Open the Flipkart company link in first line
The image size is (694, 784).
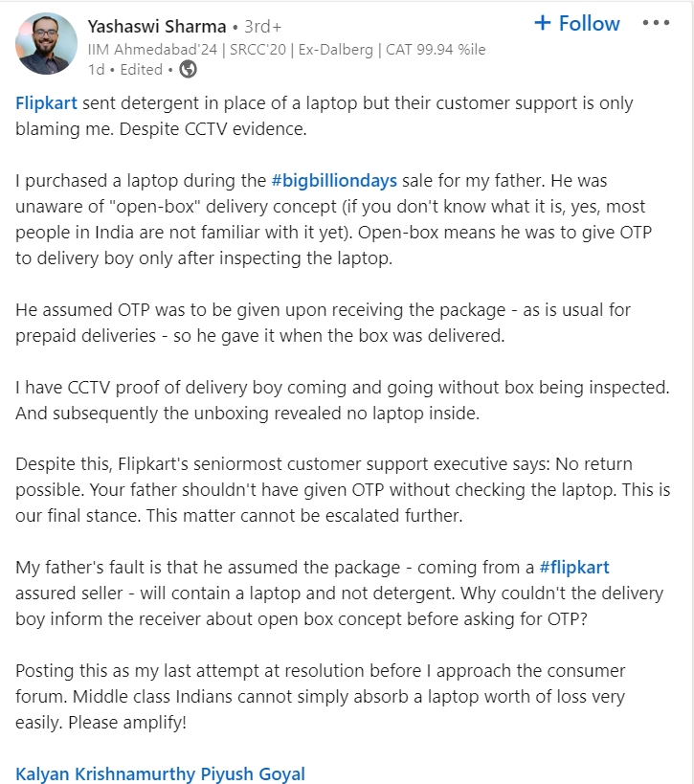point(46,103)
